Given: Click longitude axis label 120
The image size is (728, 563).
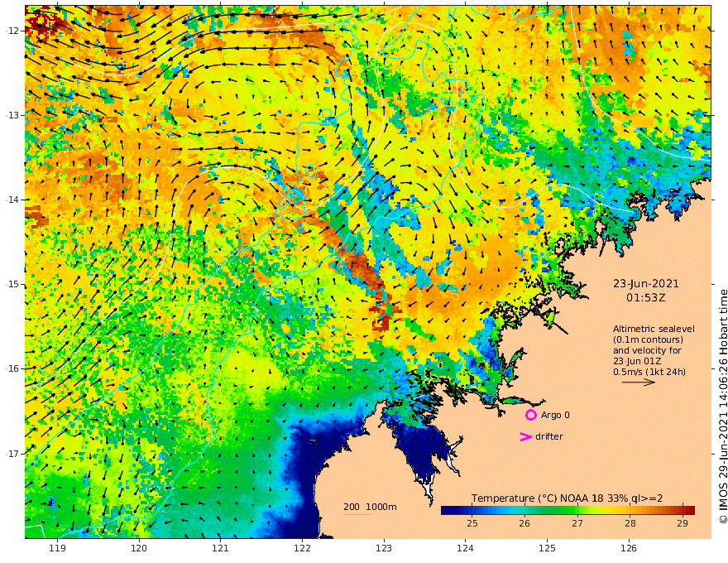Looking at the screenshot, I should 139,548.
